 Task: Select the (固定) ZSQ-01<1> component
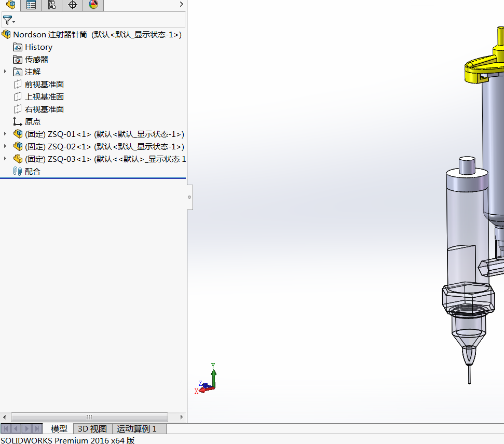coord(104,134)
